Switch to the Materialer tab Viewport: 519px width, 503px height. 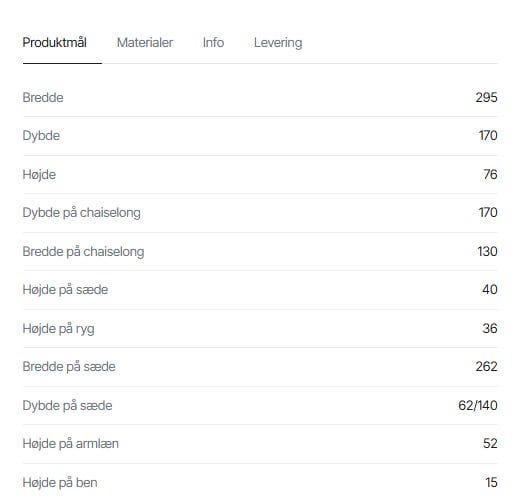(145, 43)
